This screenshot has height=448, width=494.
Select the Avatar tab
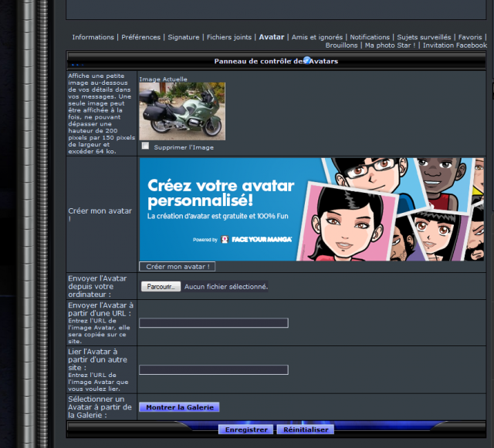(x=272, y=37)
